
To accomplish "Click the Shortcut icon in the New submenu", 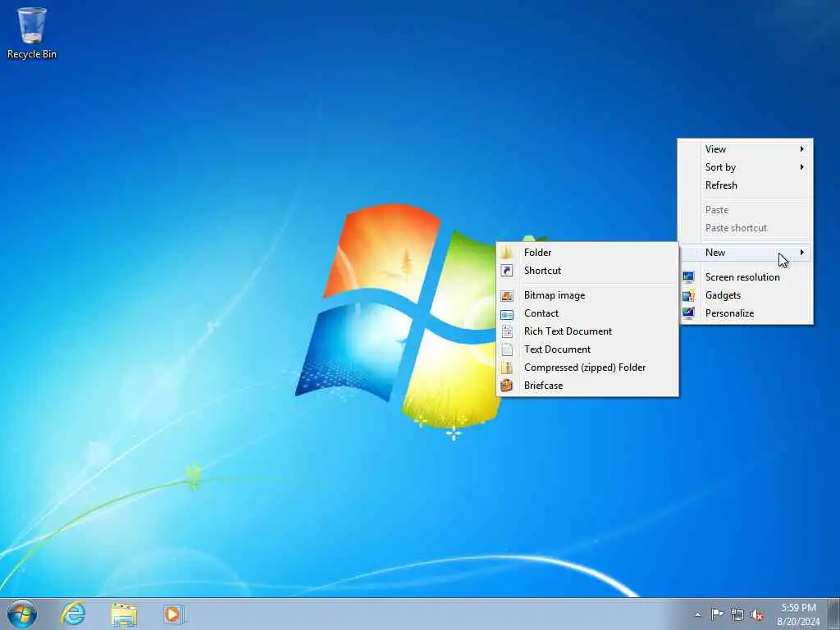I will [507, 271].
